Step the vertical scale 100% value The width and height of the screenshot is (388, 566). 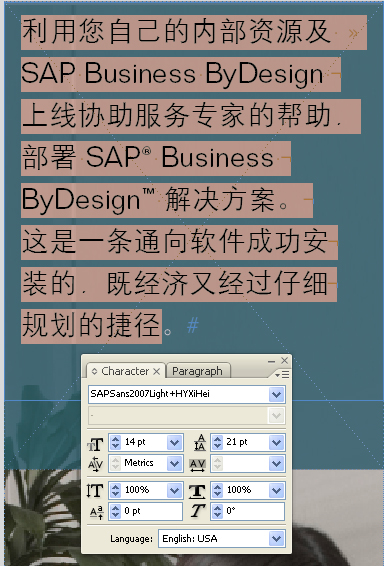click(x=115, y=490)
